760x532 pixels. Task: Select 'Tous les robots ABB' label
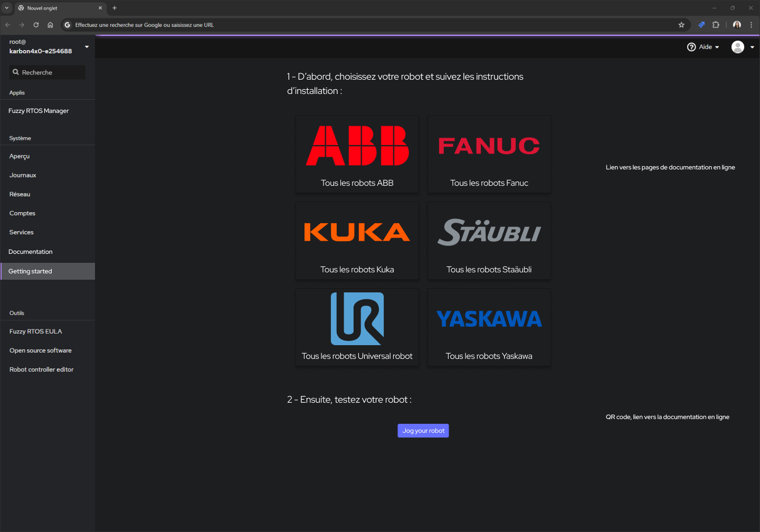pyautogui.click(x=357, y=183)
